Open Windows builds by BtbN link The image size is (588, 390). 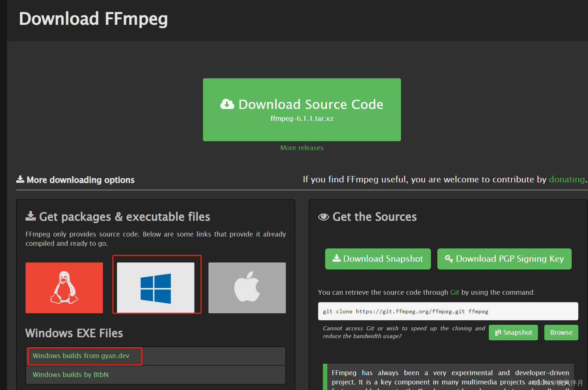tap(70, 375)
